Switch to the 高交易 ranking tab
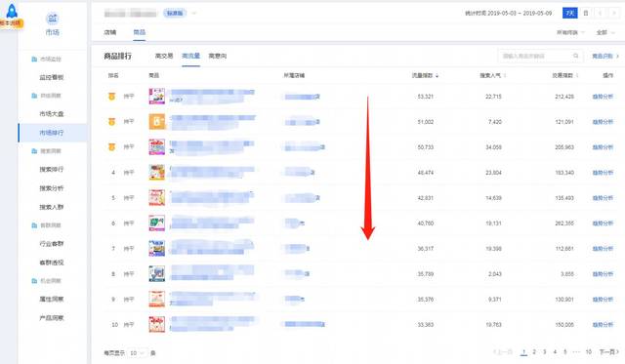This screenshot has height=364, width=625. [164, 57]
